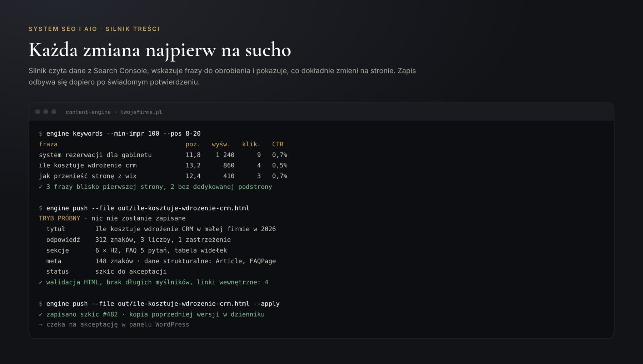The image size is (643, 364).
Task: Click the 'odpowiedź' row with '312 znaków'
Action: [139, 239]
